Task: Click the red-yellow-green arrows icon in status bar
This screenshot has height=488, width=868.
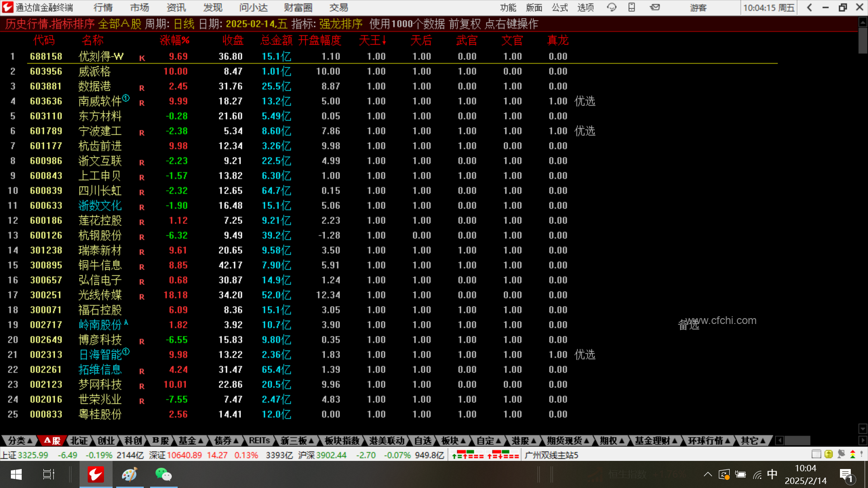Action: [x=853, y=454]
